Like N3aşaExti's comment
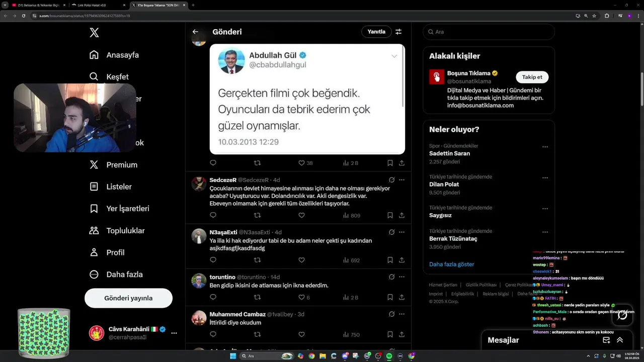The image size is (644, 362). tap(301, 260)
